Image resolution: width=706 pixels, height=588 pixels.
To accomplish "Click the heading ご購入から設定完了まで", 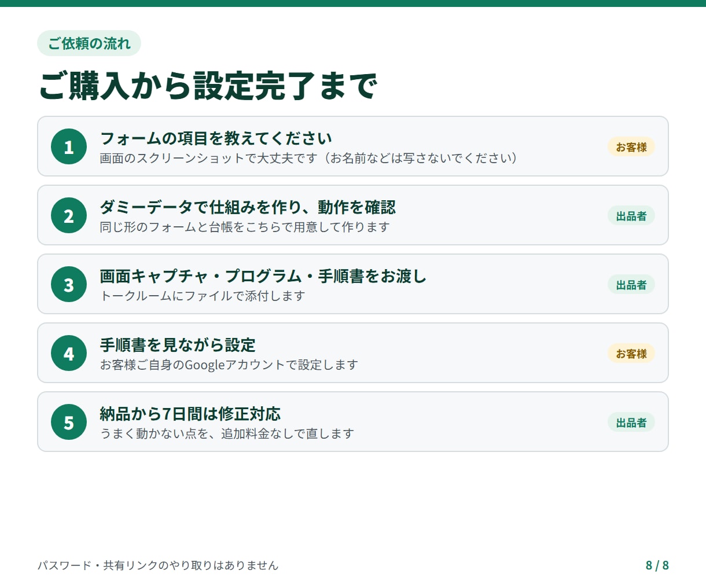I will tap(208, 86).
